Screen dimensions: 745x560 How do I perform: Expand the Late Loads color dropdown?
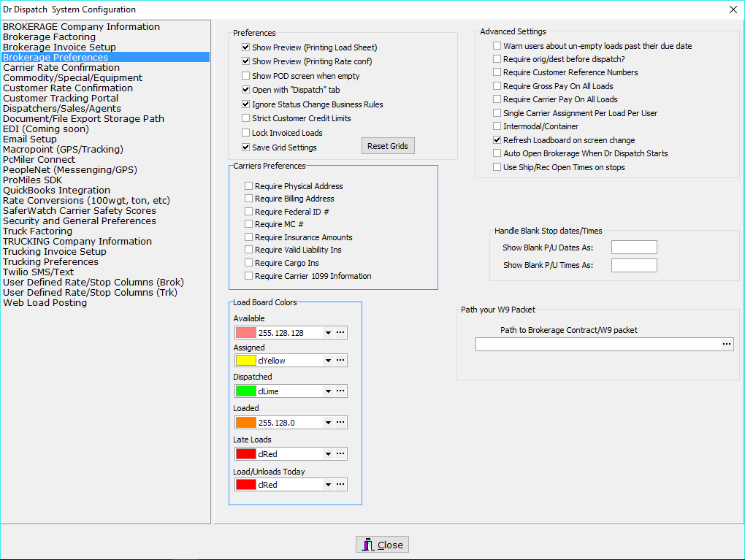pyautogui.click(x=328, y=454)
